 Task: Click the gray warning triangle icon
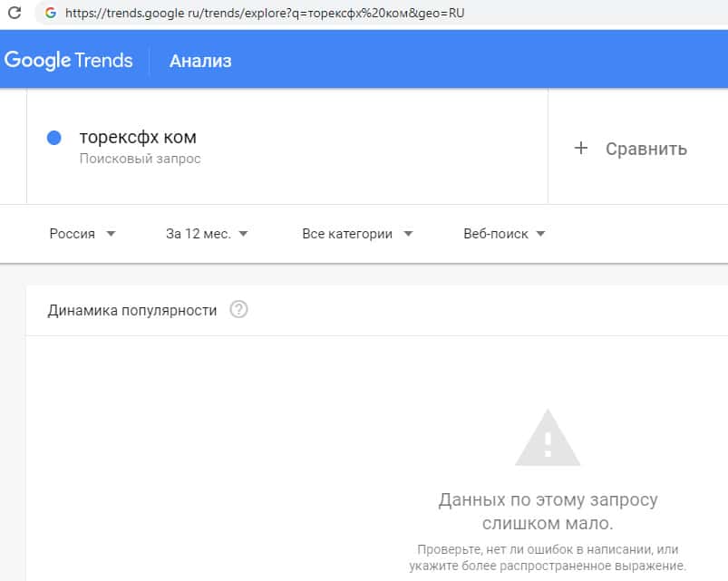click(548, 439)
